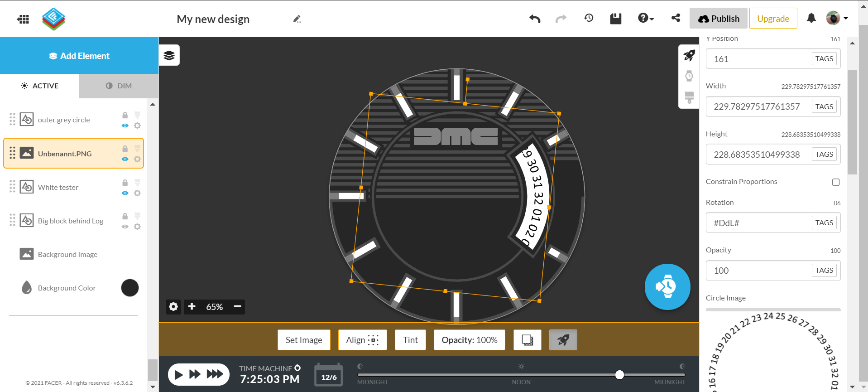Open the 12/6 calendar date picker
The height and width of the screenshot is (392, 868).
(329, 375)
